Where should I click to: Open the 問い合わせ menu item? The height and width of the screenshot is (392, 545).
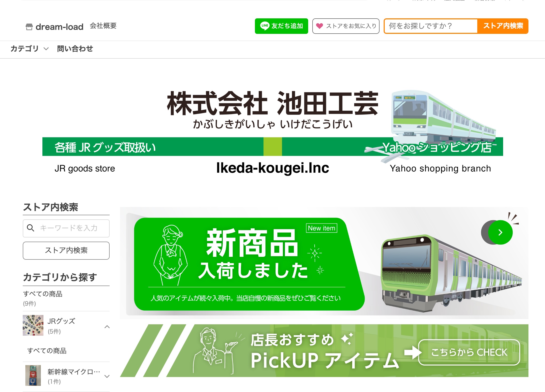[x=75, y=49]
